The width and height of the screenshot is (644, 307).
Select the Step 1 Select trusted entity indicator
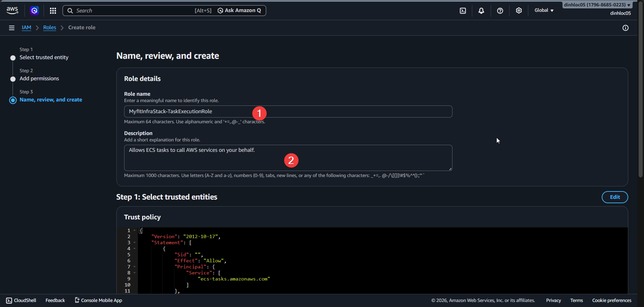[x=13, y=58]
